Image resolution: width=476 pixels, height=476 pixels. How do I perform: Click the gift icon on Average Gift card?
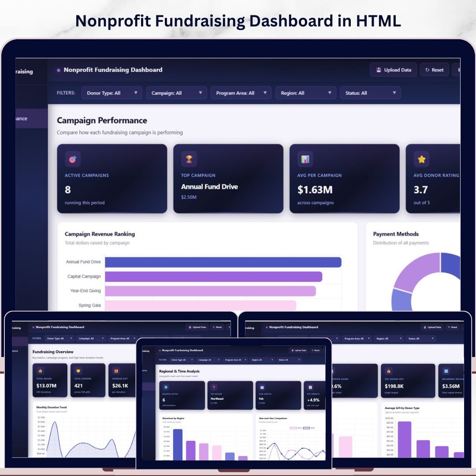(116, 371)
